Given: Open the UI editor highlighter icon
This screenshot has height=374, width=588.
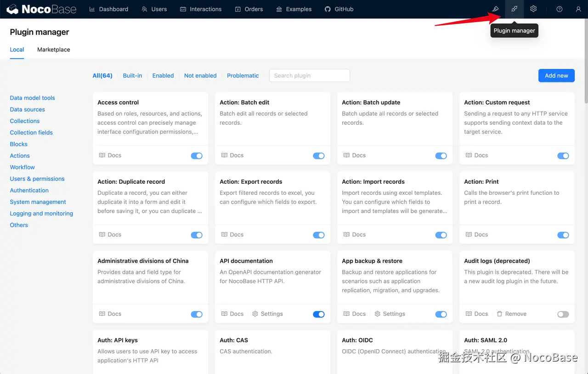Looking at the screenshot, I should (495, 9).
